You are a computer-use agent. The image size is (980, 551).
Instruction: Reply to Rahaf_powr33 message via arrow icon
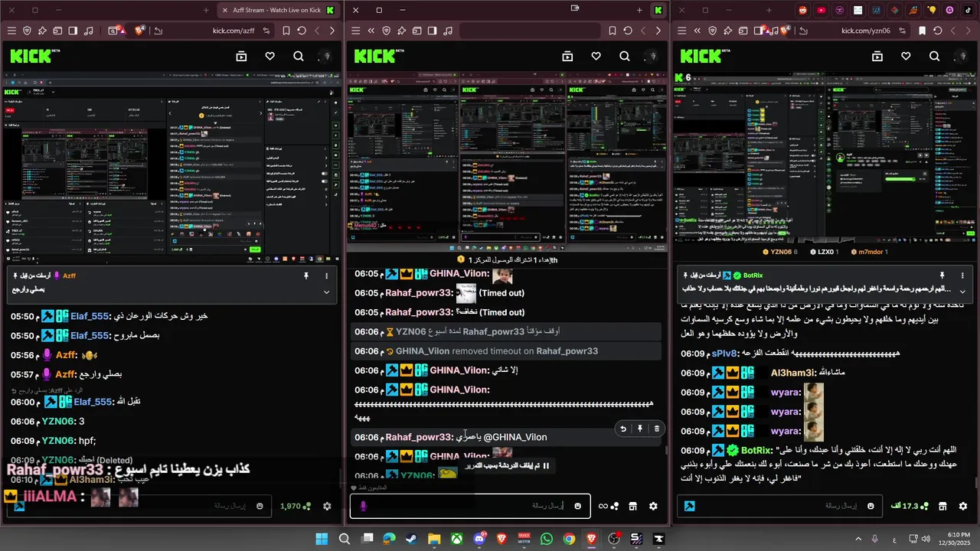click(623, 429)
